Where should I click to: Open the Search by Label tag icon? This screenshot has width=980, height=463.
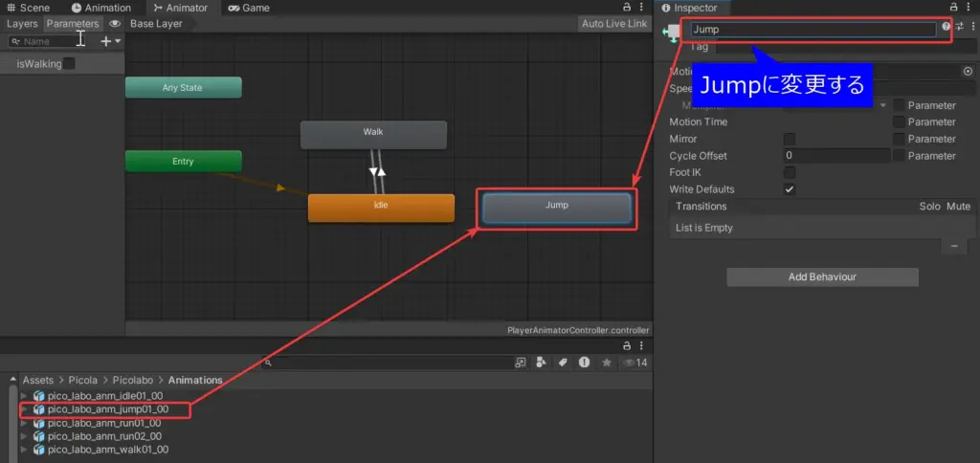[563, 363]
